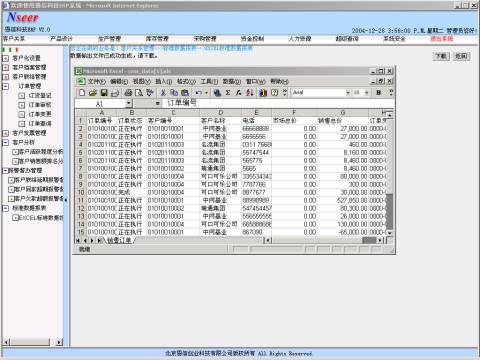Click the Sort Ascending icon
This screenshot has width=480, height=360.
click(250, 93)
